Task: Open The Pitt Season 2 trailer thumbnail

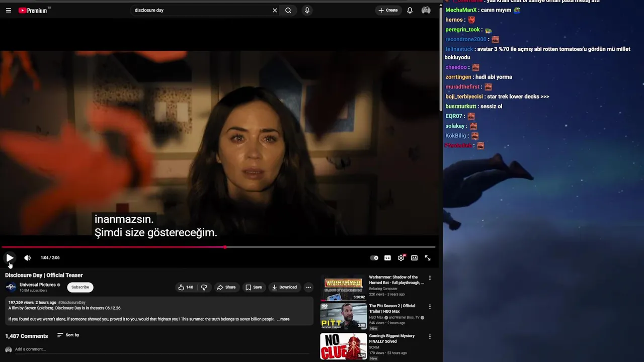Action: (344, 316)
